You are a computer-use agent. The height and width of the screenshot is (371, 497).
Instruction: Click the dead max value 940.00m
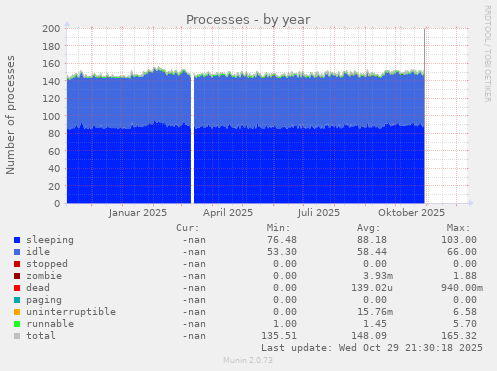(x=462, y=288)
